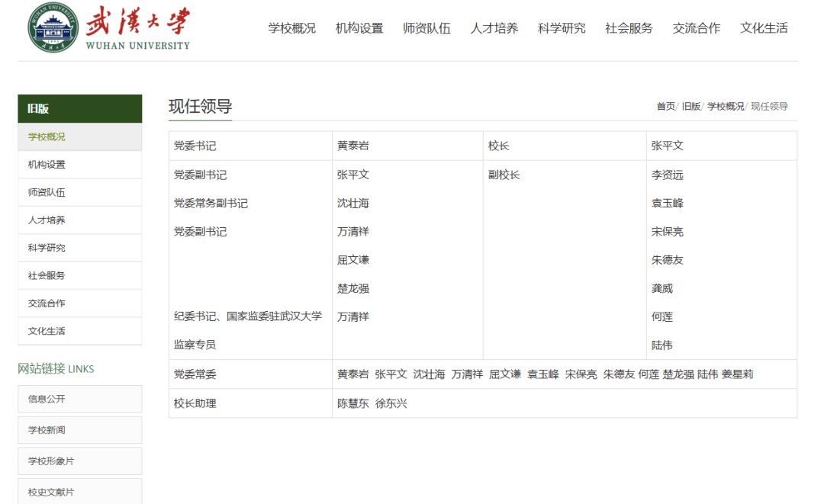The image size is (824, 504).
Task: Click the 信息公开 link button
Action: (x=47, y=399)
